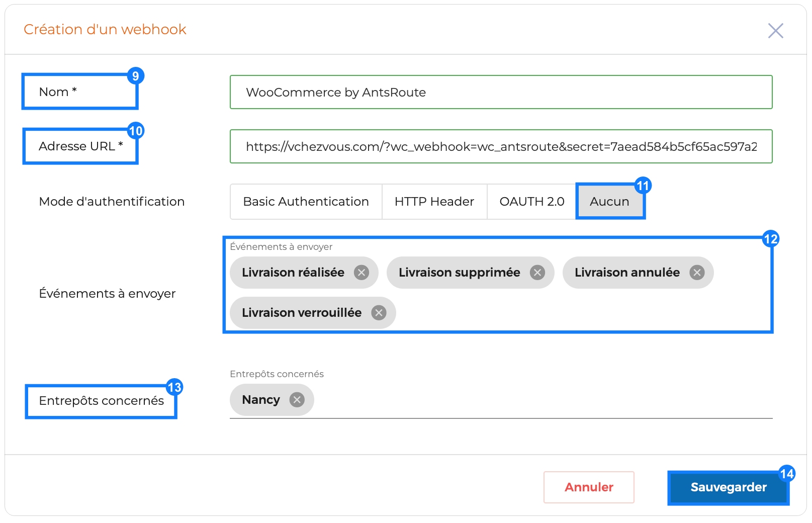Remove the Nancy warehouse chip
Image resolution: width=812 pixels, height=523 pixels.
[x=297, y=400]
